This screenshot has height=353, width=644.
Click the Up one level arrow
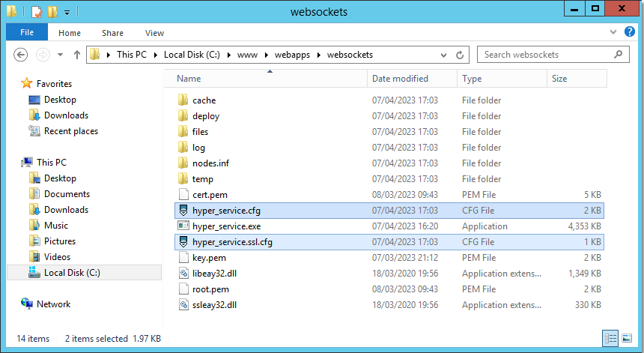coord(76,55)
